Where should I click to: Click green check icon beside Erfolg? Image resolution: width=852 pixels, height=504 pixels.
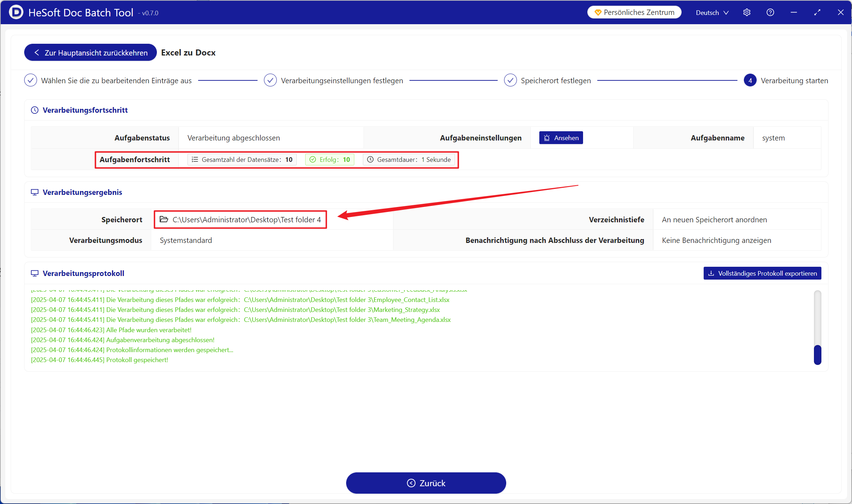pos(313,160)
